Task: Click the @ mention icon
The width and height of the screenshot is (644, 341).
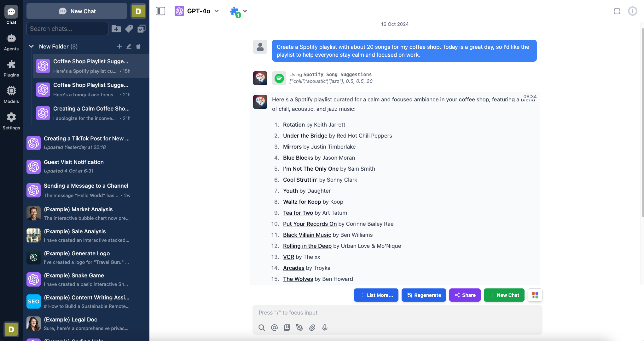Action: pyautogui.click(x=274, y=328)
